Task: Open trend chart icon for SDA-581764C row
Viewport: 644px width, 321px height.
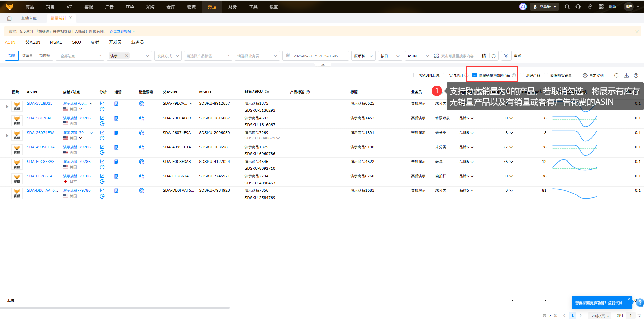Action: [x=102, y=118]
